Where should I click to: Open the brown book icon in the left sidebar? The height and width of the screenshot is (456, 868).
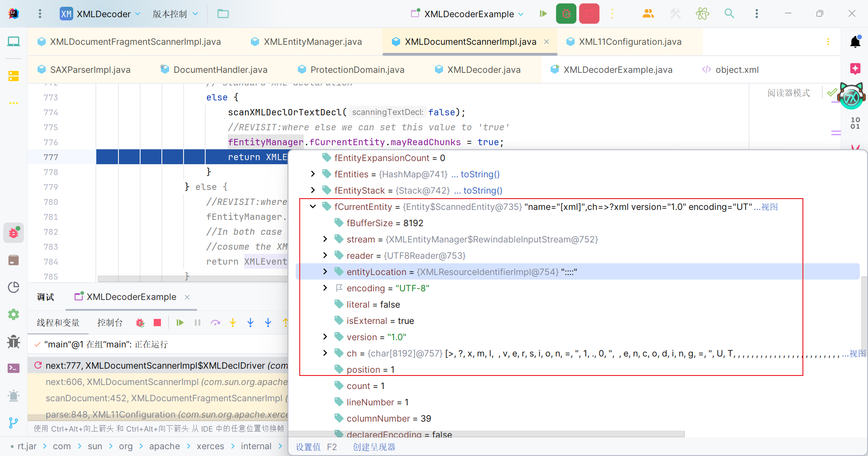point(14,260)
